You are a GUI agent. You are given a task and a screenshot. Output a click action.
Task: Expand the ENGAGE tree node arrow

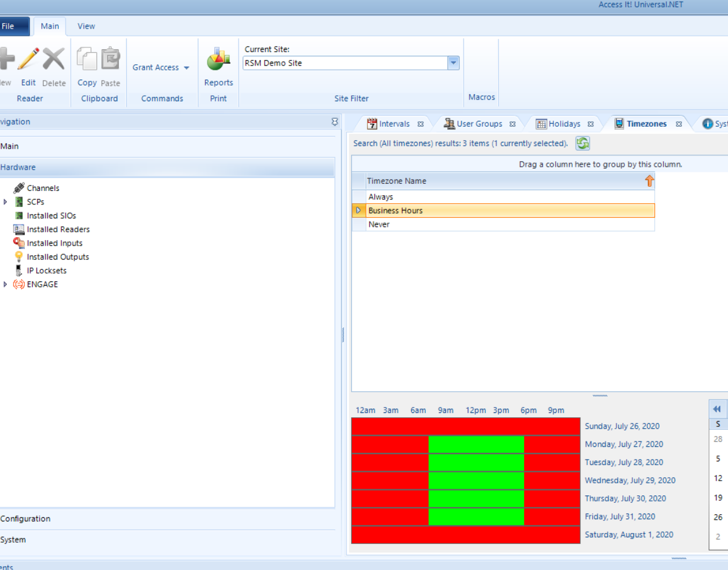point(5,284)
